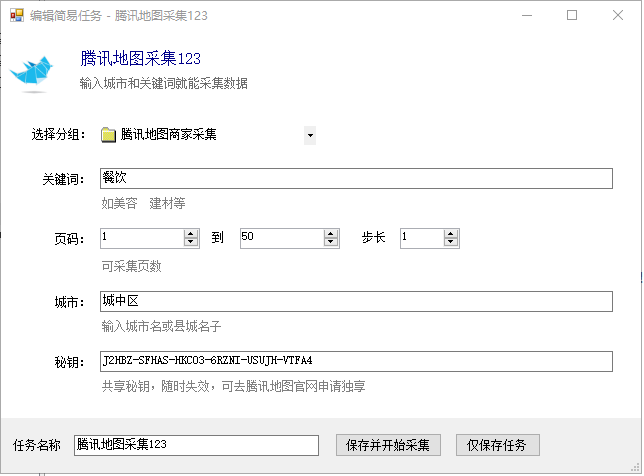This screenshot has height=476, width=644.
Task: Click the 页码 label
Action: pos(69,239)
